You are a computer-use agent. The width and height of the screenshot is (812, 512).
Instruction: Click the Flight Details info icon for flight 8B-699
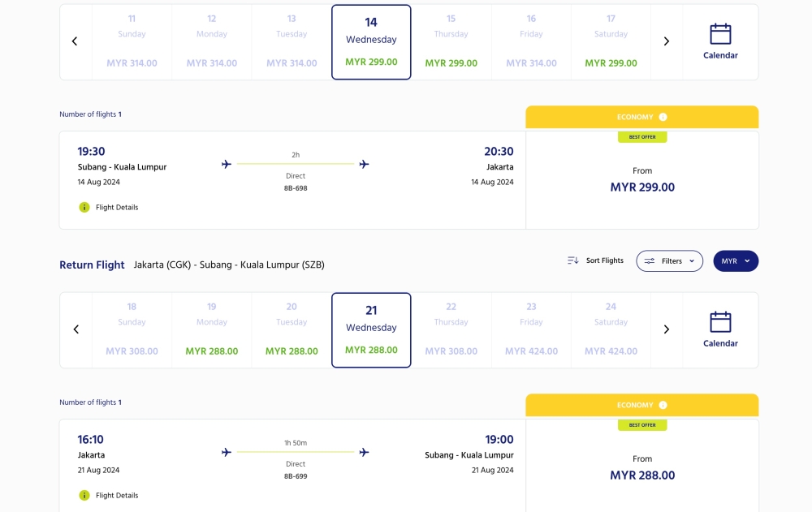tap(85, 495)
